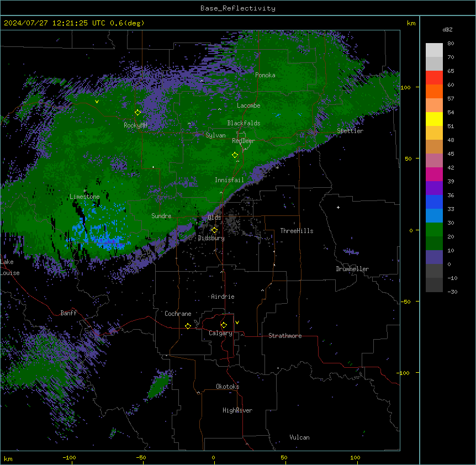Click the Base_Reflectivity title text
The image size is (476, 465).
(238, 8)
